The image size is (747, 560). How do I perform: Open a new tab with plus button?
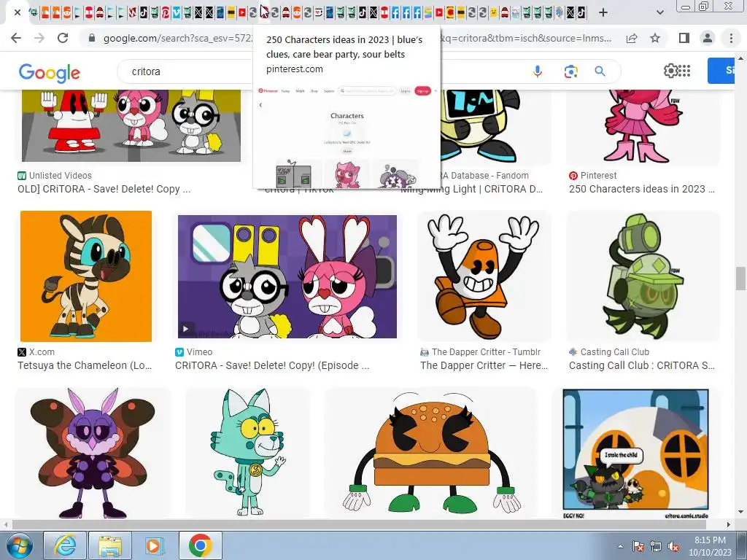(x=603, y=13)
